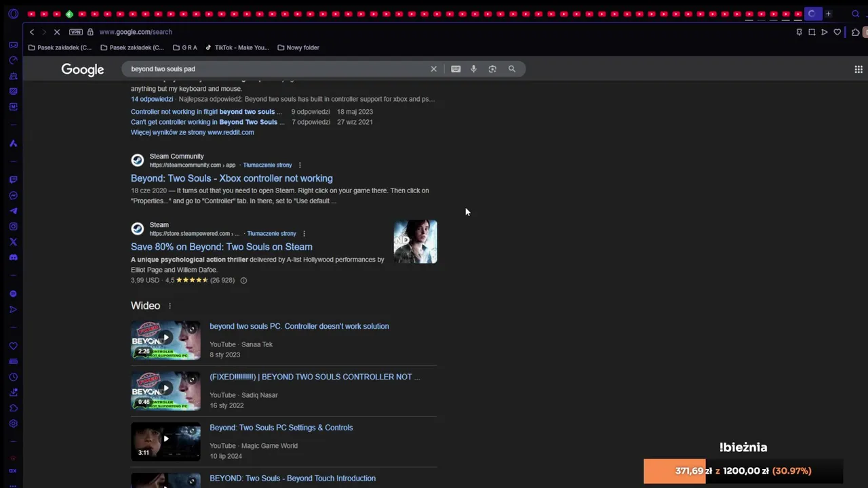Image resolution: width=868 pixels, height=488 pixels.
Task: Open '(FIXED!!!!!!!!!) BEYOND TWO SOULS CONTROLLER' link
Action: [x=315, y=377]
